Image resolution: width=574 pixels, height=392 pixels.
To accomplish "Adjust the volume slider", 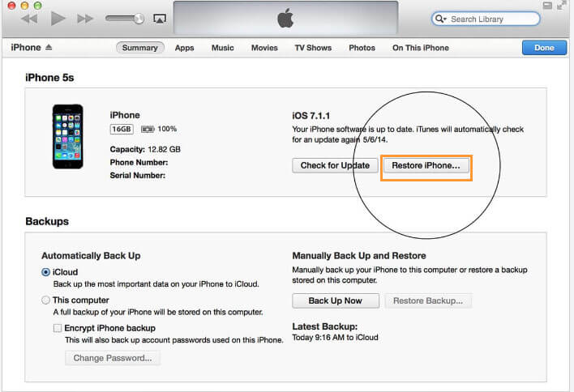I will point(125,18).
